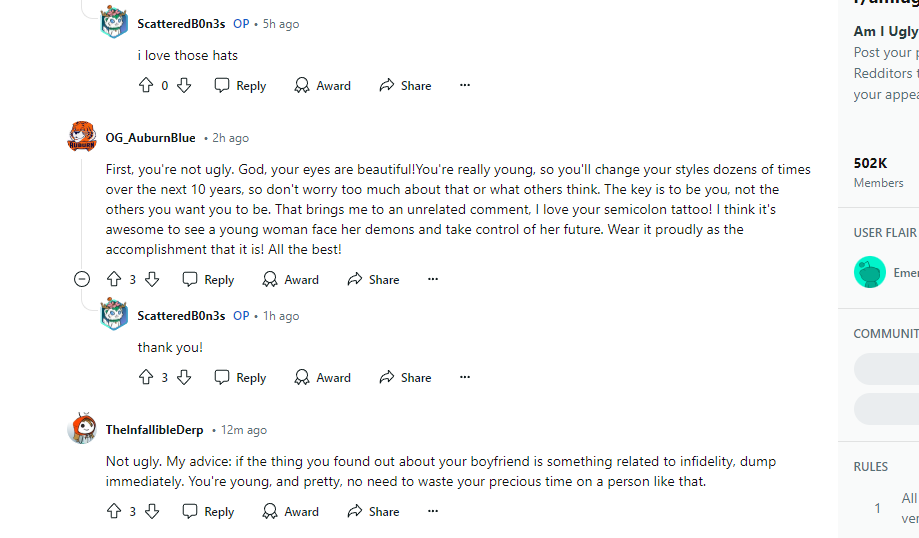Downvote the "i love those hats" comment
The height and width of the screenshot is (538, 919).
click(184, 86)
